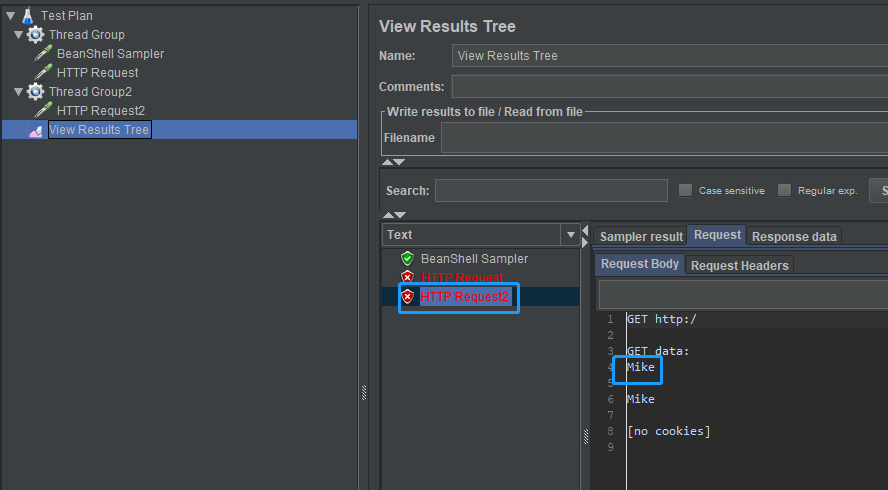Select BeanShell Sampler result entry
This screenshot has height=490, width=888.
coord(474,259)
